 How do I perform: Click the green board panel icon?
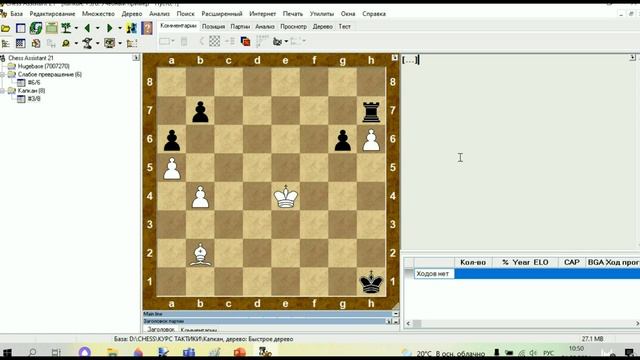[x=51, y=28]
